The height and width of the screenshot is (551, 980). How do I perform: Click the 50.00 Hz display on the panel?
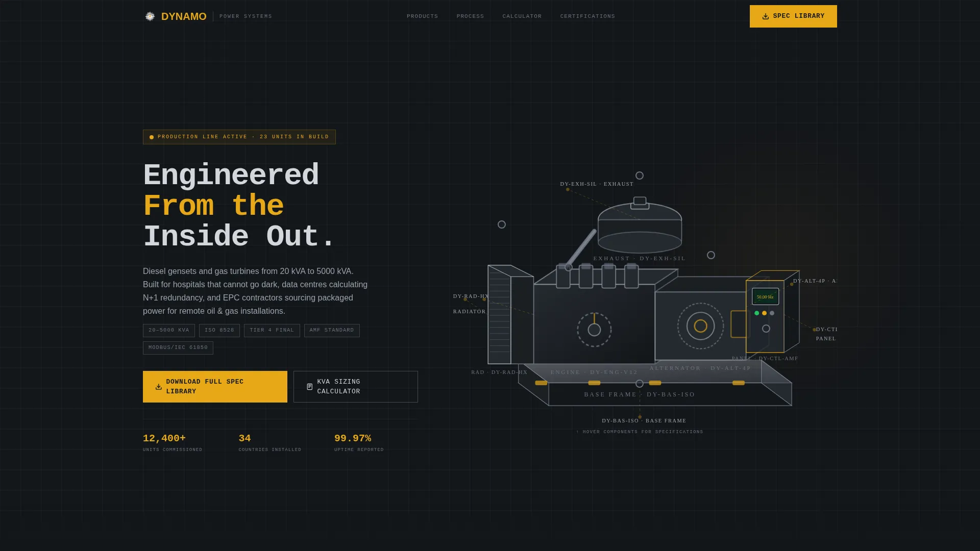[765, 296]
